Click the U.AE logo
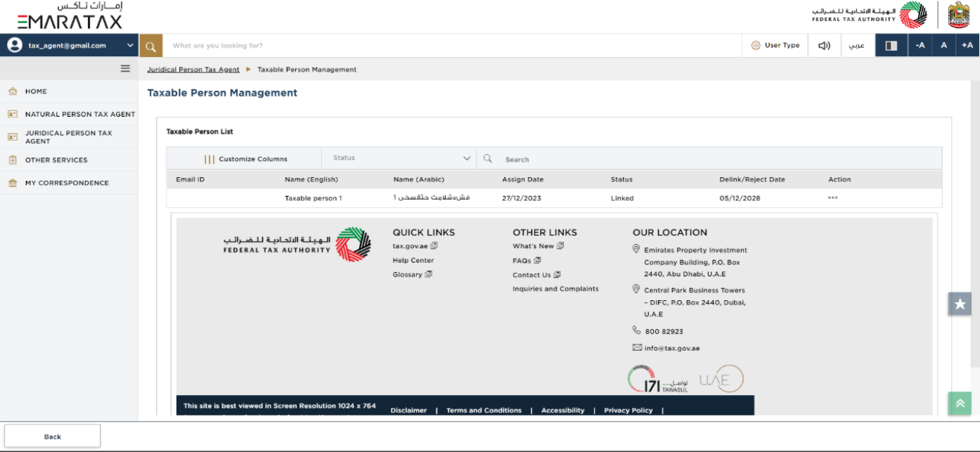This screenshot has height=452, width=980. 721,379
